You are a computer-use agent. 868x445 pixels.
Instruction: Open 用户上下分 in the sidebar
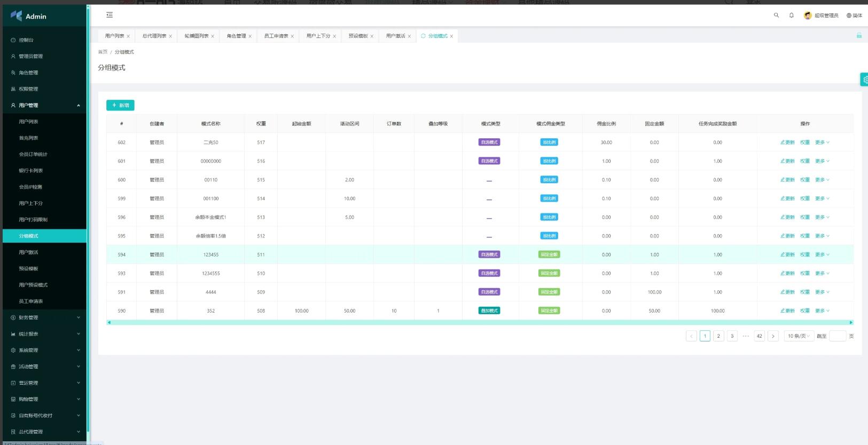(31, 203)
